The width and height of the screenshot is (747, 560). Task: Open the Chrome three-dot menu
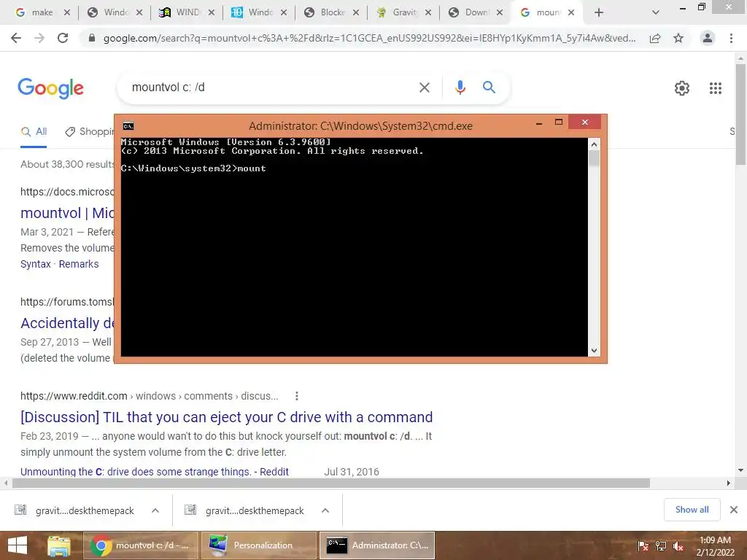point(731,38)
